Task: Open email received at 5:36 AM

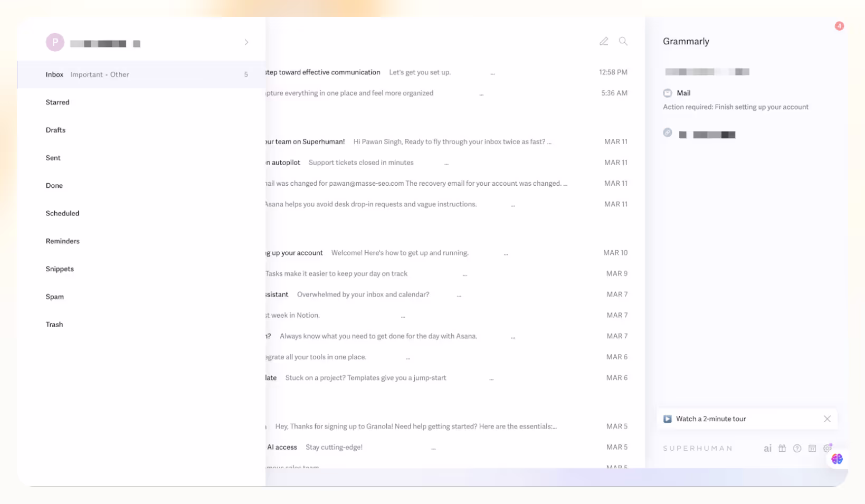Action: [x=446, y=93]
